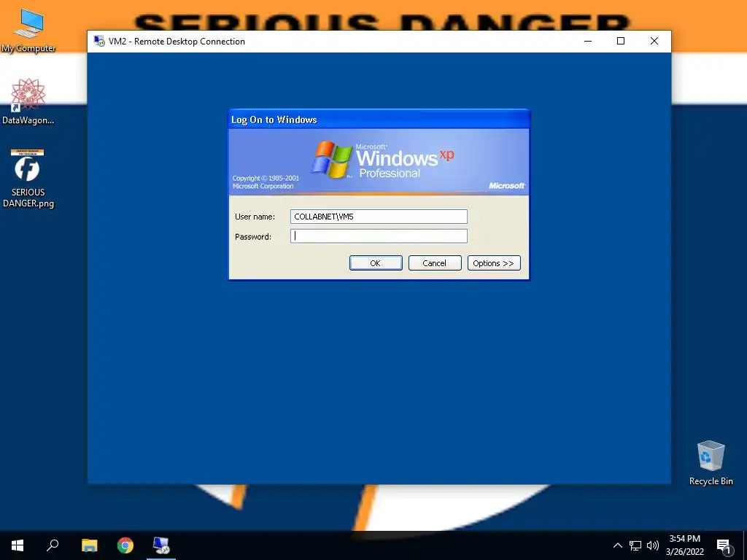Click the Remote Desktop title bar icon
The height and width of the screenshot is (560, 747).
click(x=99, y=42)
